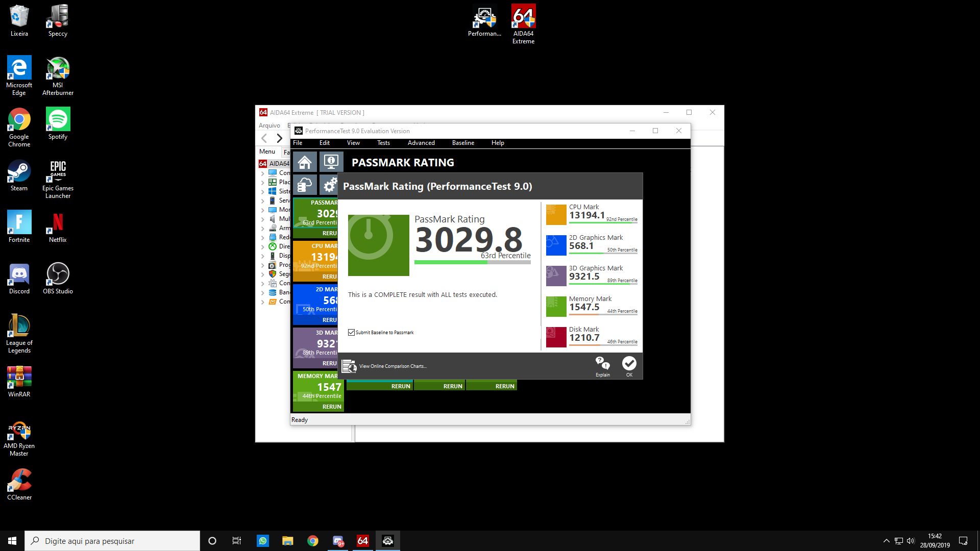Open the cloud baseline manager icon

pyautogui.click(x=305, y=185)
